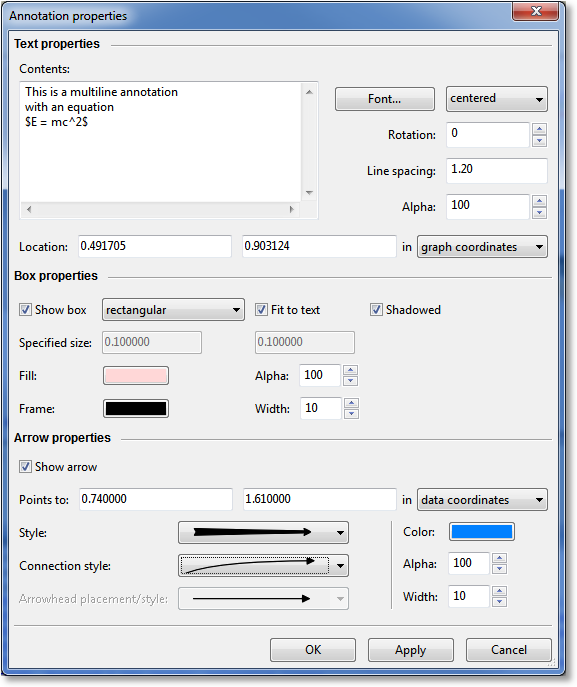Click inside the Contents text area
The height and width of the screenshot is (687, 577).
coord(161,142)
